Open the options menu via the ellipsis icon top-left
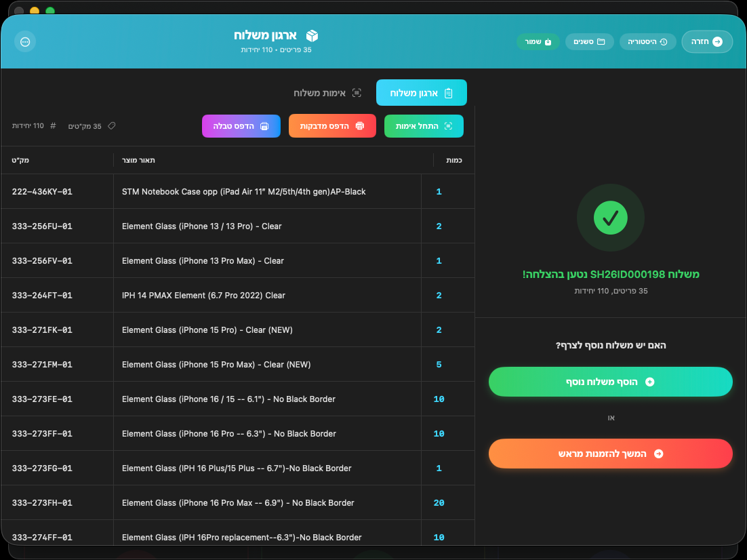This screenshot has height=560, width=747. coord(25,41)
